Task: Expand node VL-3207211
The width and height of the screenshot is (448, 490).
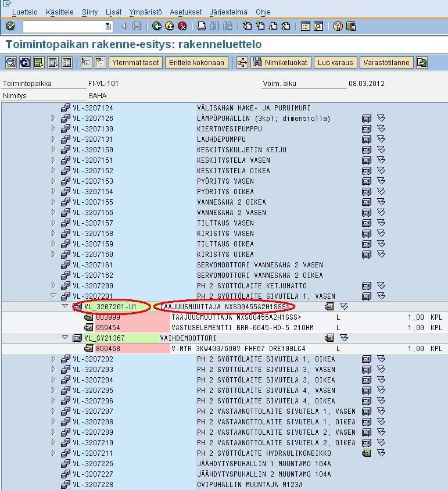Action: tap(53, 453)
